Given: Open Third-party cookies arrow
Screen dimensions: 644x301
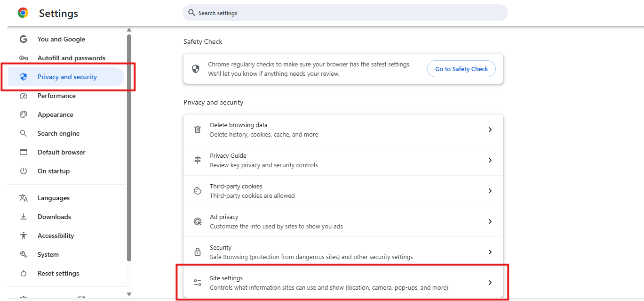Looking at the screenshot, I should coord(490,191).
